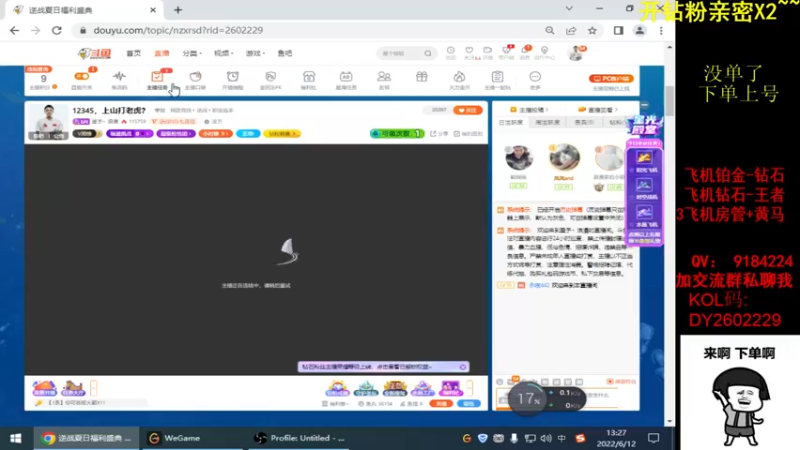The width and height of the screenshot is (800, 450).
Task: Open the 鱼吧 menu item
Action: [x=285, y=53]
